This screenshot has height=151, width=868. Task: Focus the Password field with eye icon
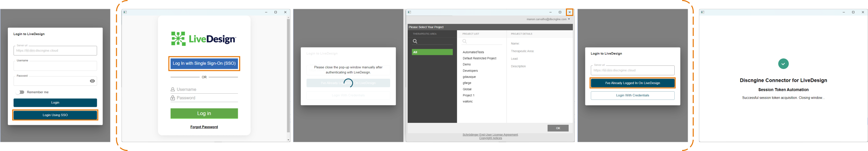(x=55, y=81)
